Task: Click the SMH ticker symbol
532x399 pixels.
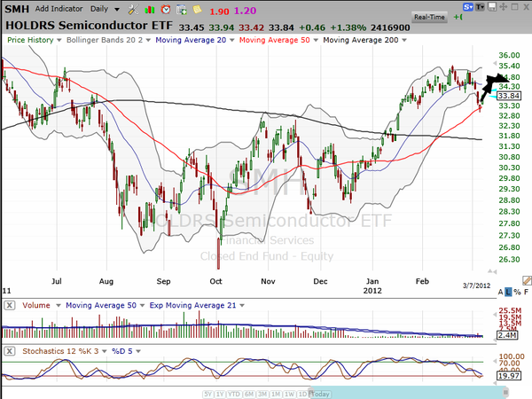Action: [x=17, y=9]
